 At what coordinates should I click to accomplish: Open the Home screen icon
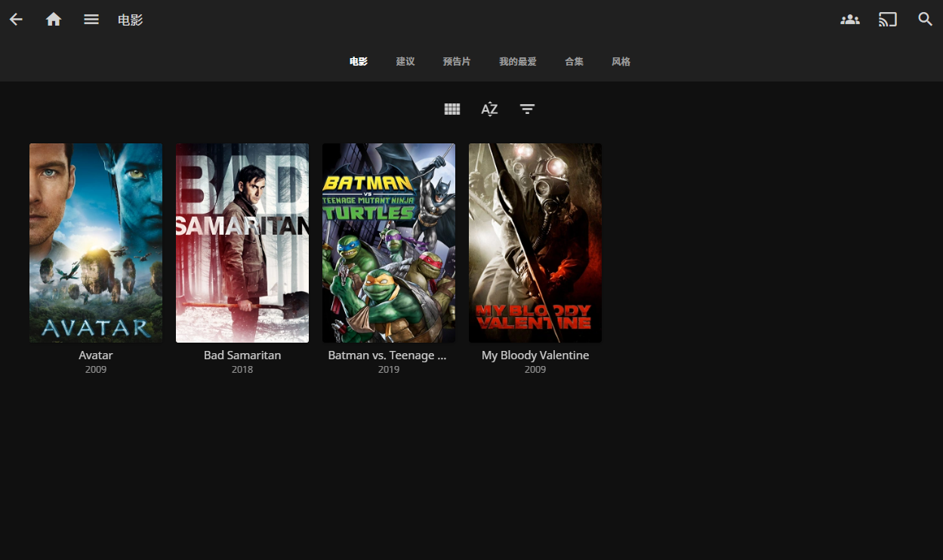point(54,20)
